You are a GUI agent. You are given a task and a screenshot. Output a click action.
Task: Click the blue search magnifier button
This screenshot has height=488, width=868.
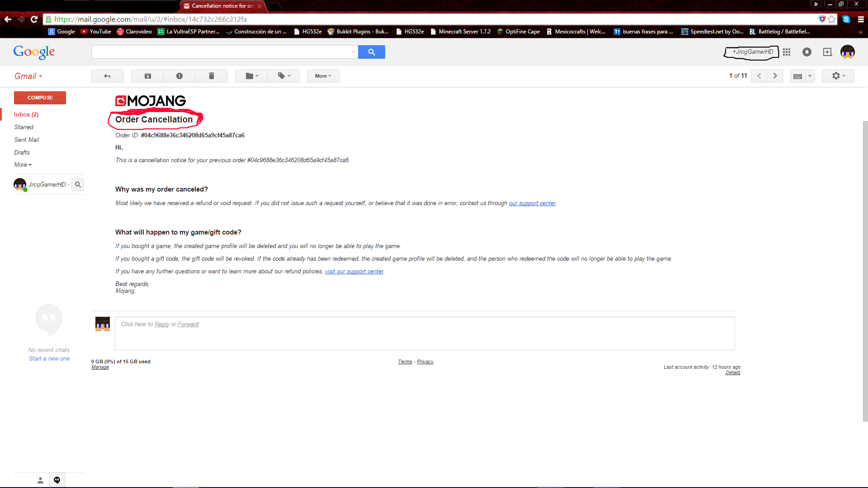(x=372, y=52)
